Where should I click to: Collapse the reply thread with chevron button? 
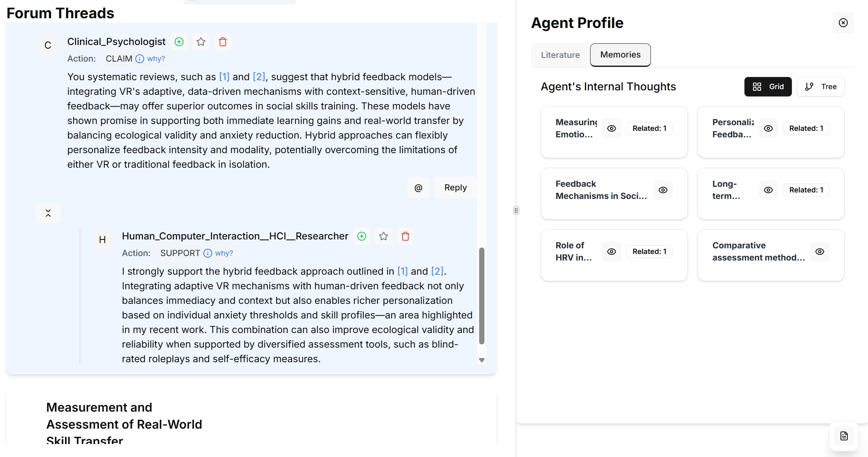pyautogui.click(x=48, y=213)
